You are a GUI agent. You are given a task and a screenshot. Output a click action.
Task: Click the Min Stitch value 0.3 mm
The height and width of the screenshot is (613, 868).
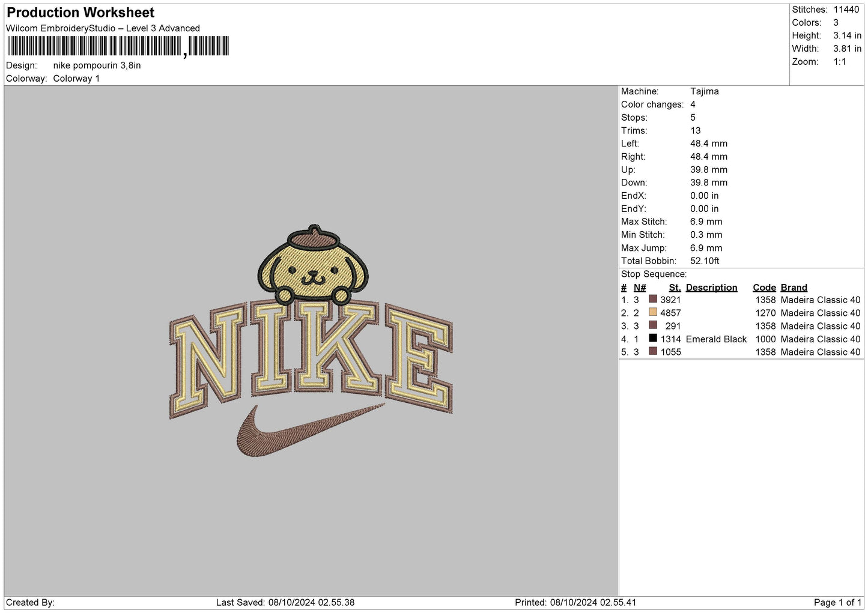coord(706,235)
